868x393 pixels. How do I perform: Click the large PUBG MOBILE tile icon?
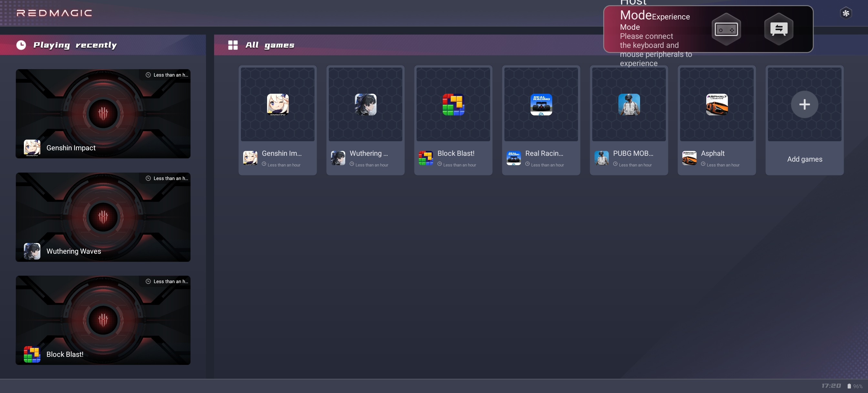point(629,104)
